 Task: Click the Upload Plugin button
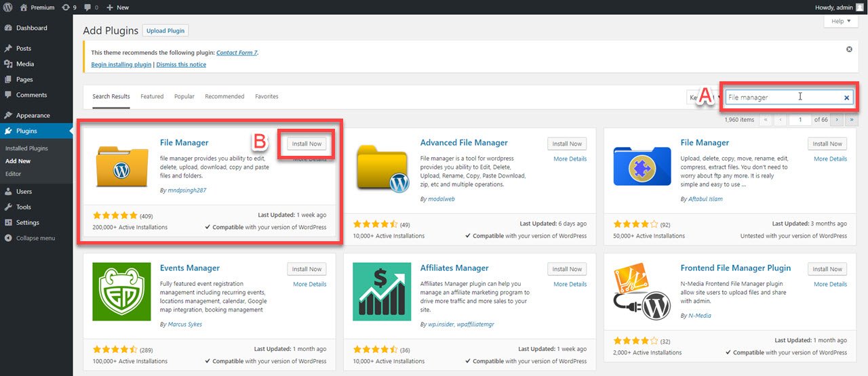click(166, 30)
